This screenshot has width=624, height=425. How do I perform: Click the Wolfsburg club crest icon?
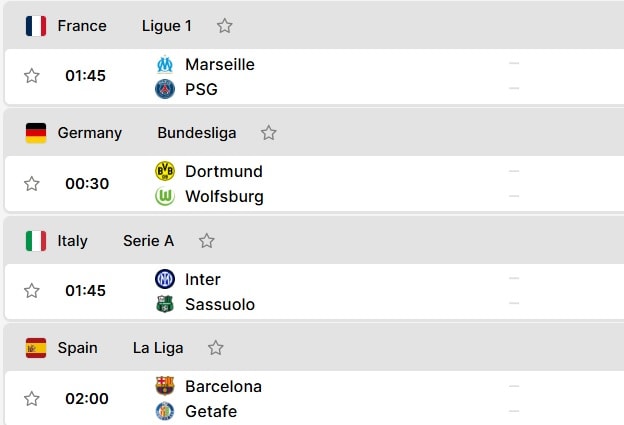pos(165,196)
